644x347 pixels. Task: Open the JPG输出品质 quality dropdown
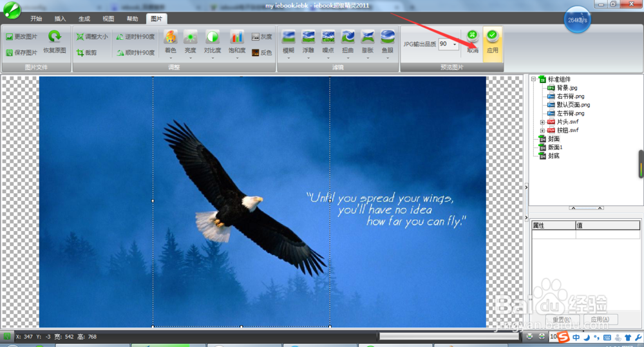point(455,44)
